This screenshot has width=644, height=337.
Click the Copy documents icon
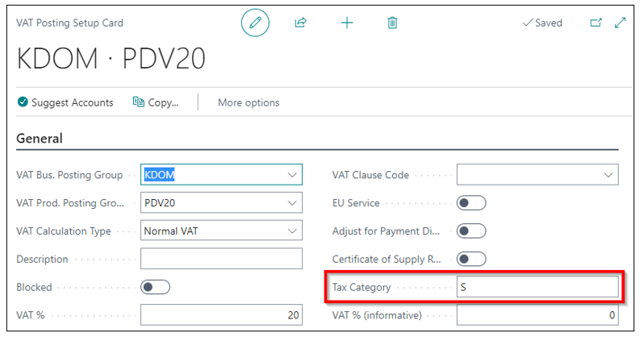pyautogui.click(x=139, y=102)
